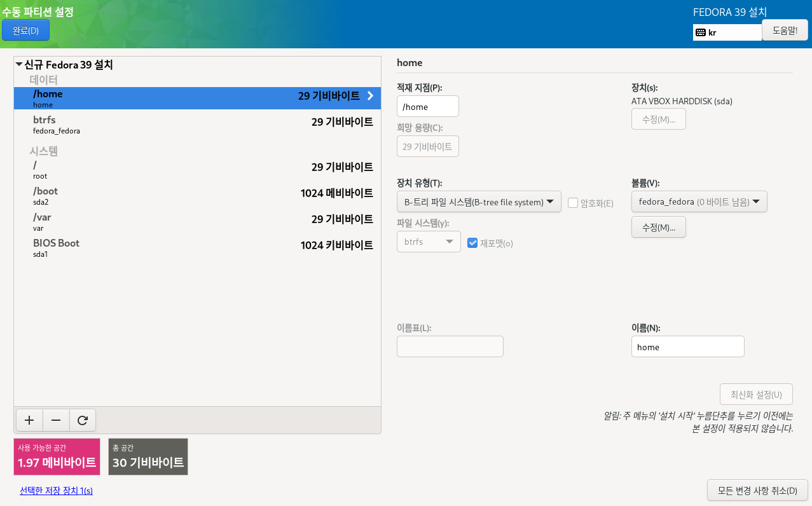Open the 볼륨 fedora_fedora dropdown
This screenshot has height=506, width=812.
(699, 202)
